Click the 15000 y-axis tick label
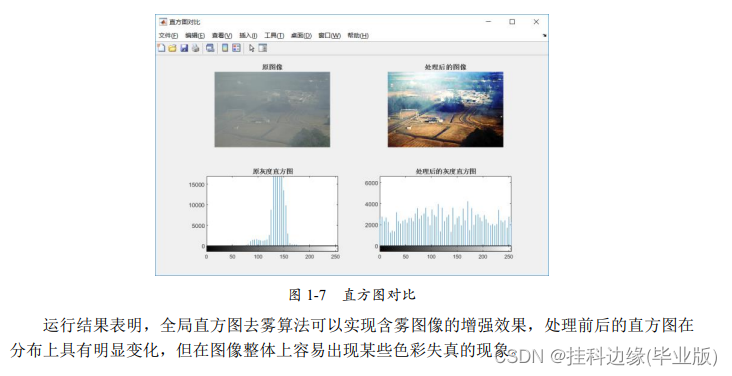This screenshot has width=732, height=376. point(197,185)
